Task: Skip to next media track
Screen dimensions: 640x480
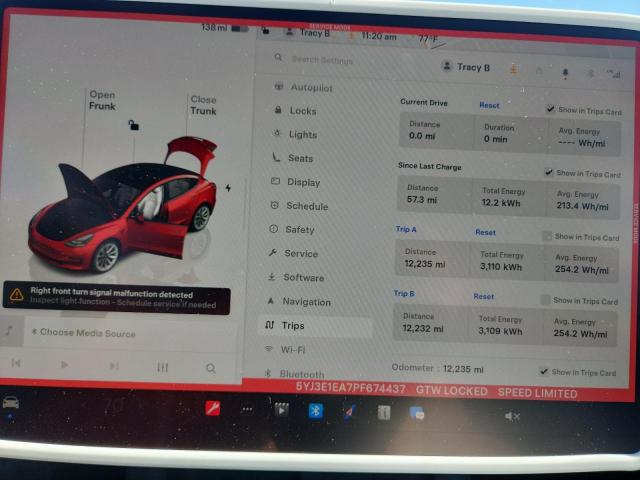Action: 114,366
